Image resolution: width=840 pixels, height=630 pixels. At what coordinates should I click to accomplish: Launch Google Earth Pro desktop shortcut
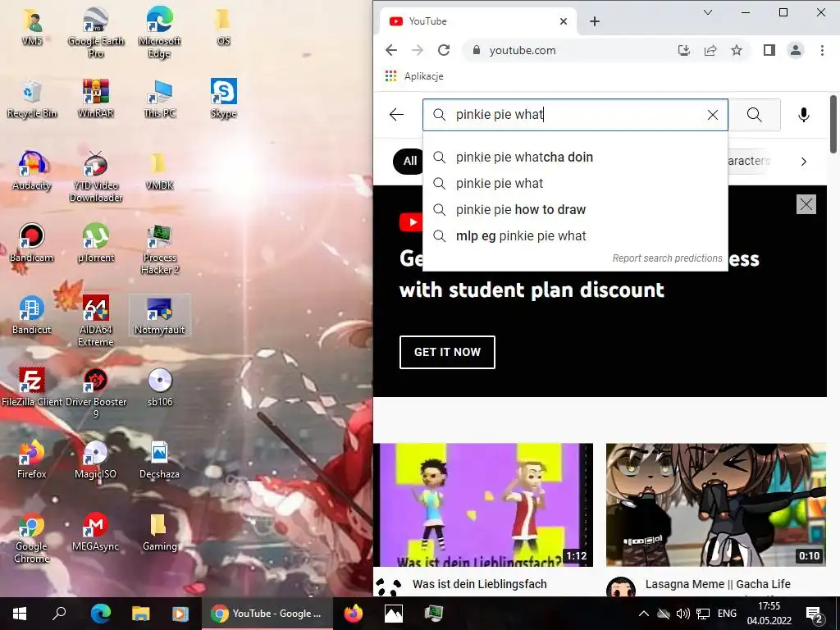pos(95,32)
